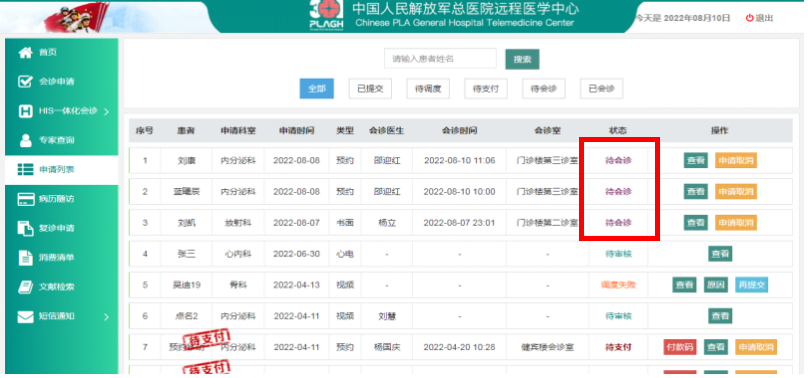Click doctor name 杨立
The height and width of the screenshot is (378, 808).
click(386, 223)
